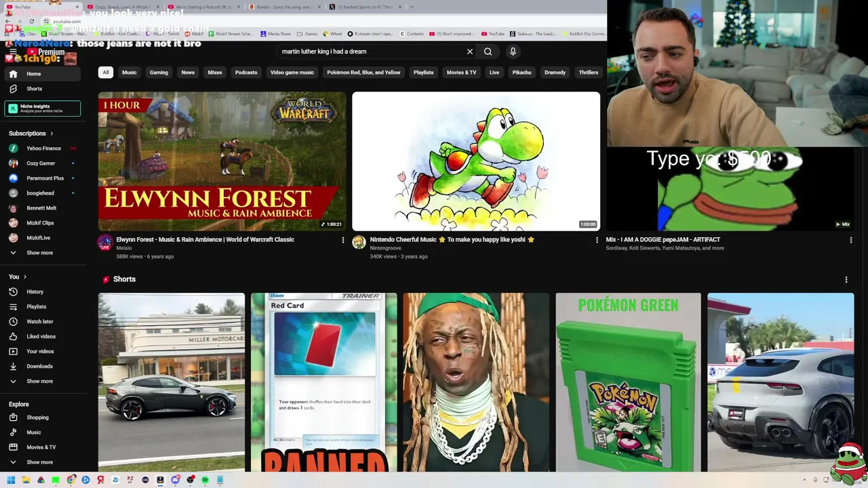Open Shorts in the left sidebar
The image size is (868, 488).
click(x=42, y=89)
